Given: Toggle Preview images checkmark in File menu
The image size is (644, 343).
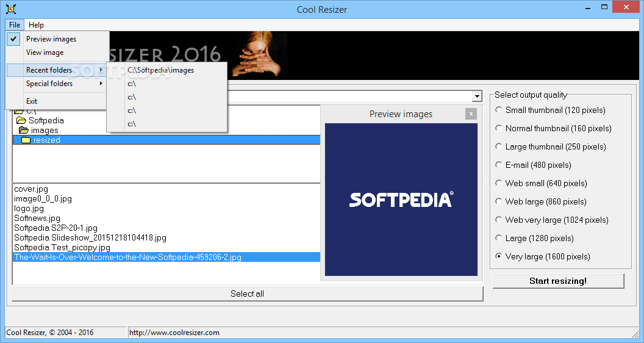Looking at the screenshot, I should tap(13, 39).
